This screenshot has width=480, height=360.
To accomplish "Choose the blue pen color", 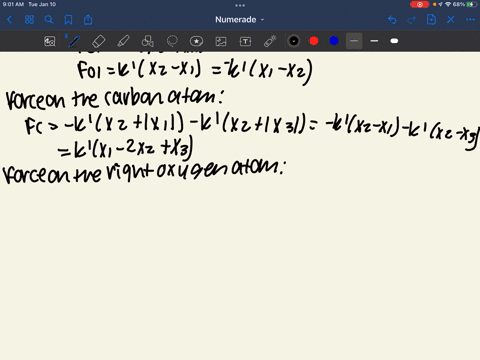I will [x=334, y=41].
